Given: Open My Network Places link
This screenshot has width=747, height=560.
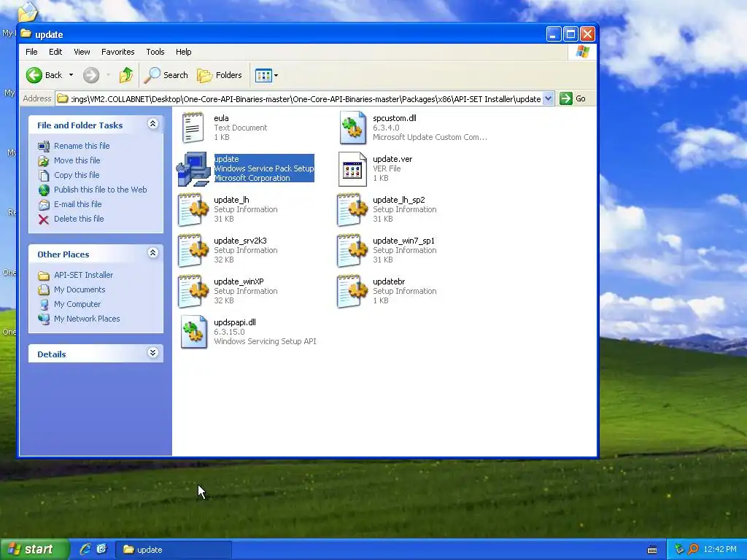Looking at the screenshot, I should click(x=87, y=319).
